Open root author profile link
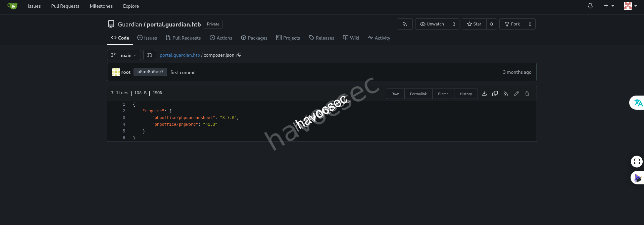644x225 pixels. pos(126,72)
